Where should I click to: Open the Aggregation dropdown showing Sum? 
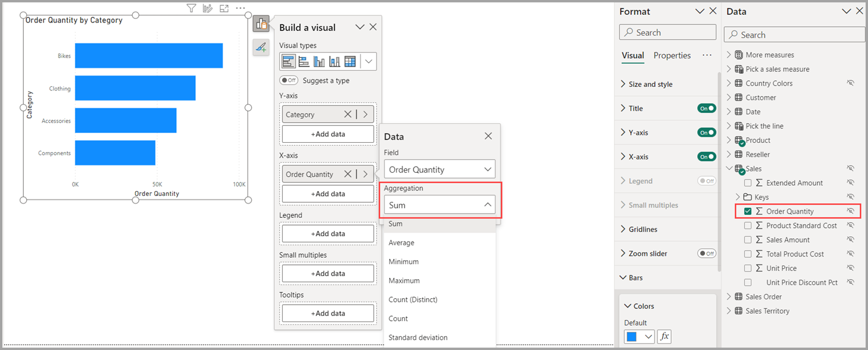pyautogui.click(x=439, y=205)
